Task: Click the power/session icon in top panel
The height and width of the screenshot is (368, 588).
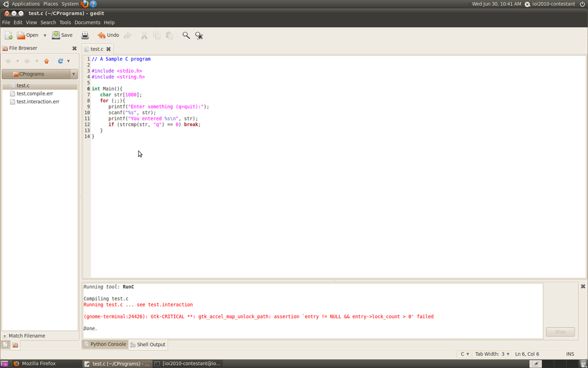Action: (x=582, y=4)
